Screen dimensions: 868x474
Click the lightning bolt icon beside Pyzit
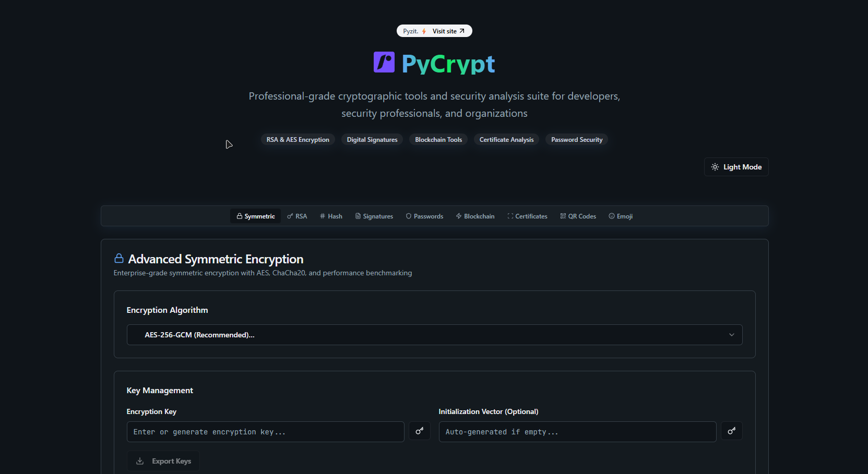click(x=424, y=31)
